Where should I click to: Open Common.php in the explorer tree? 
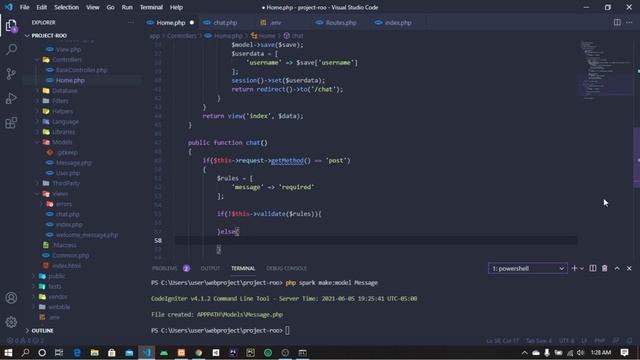[x=70, y=255]
